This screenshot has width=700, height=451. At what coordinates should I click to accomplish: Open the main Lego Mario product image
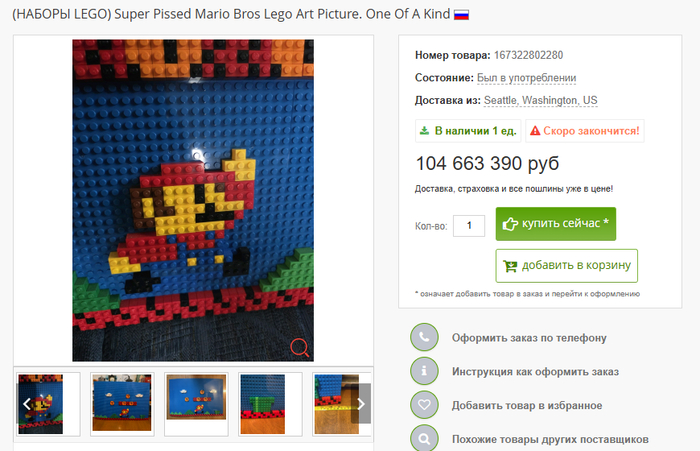coord(193,200)
